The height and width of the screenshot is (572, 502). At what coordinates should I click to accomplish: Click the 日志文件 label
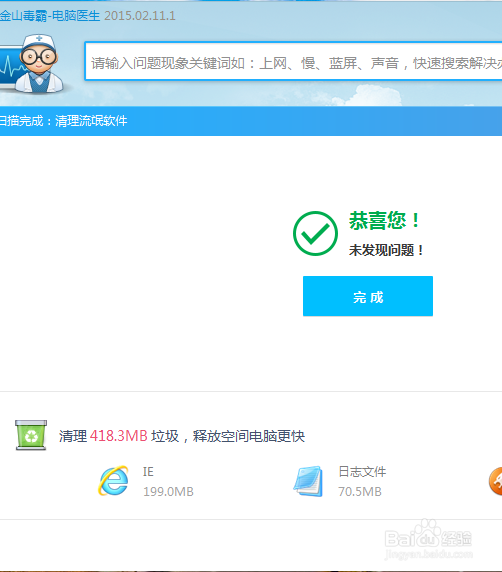click(x=362, y=472)
